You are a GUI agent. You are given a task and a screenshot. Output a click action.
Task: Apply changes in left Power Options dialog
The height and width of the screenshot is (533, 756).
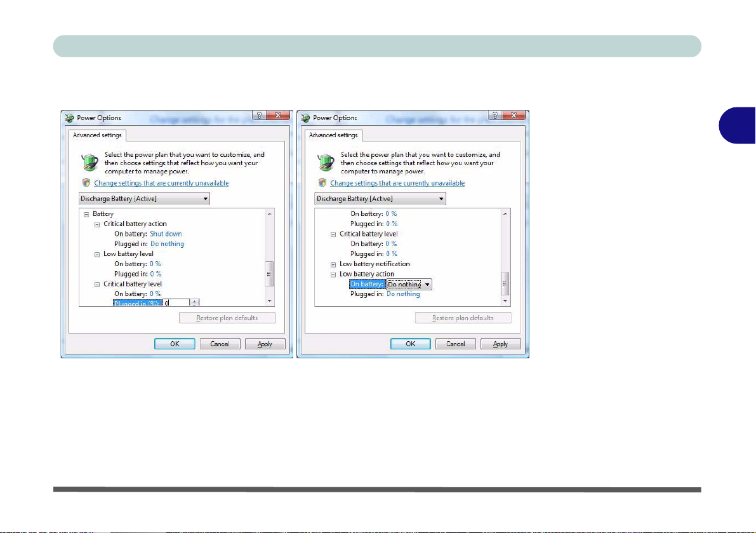(x=265, y=344)
